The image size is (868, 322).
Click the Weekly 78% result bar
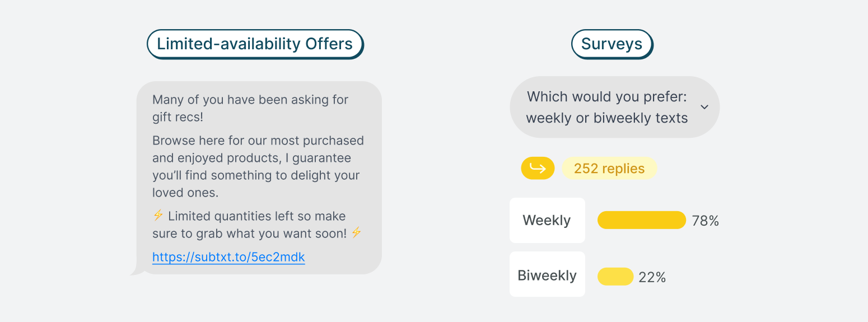pos(641,220)
